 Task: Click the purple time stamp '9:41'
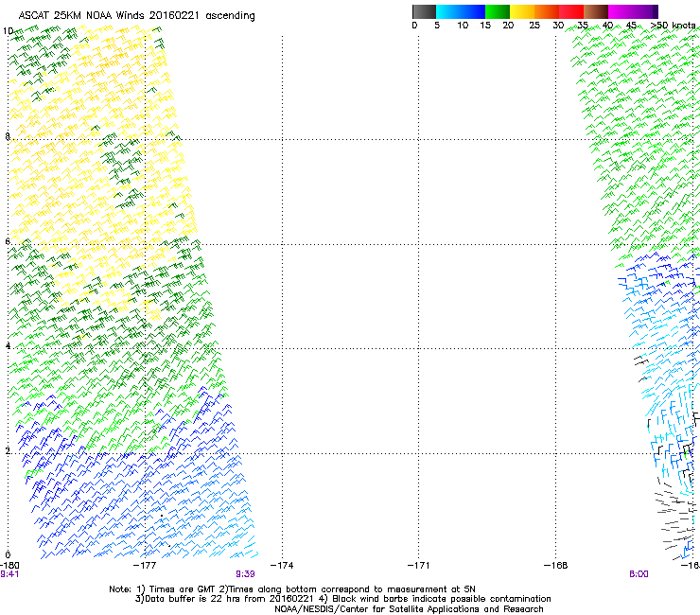click(9, 574)
